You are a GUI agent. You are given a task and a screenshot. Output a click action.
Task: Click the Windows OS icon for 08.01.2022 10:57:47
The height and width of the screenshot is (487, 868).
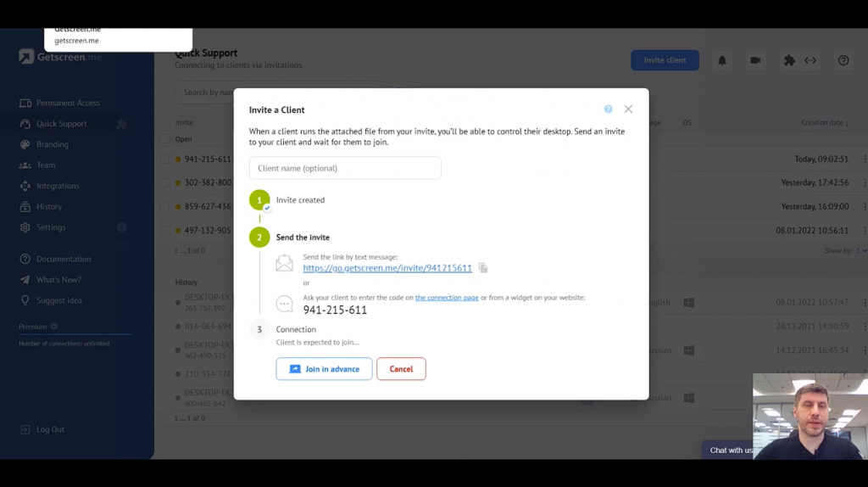coord(688,303)
